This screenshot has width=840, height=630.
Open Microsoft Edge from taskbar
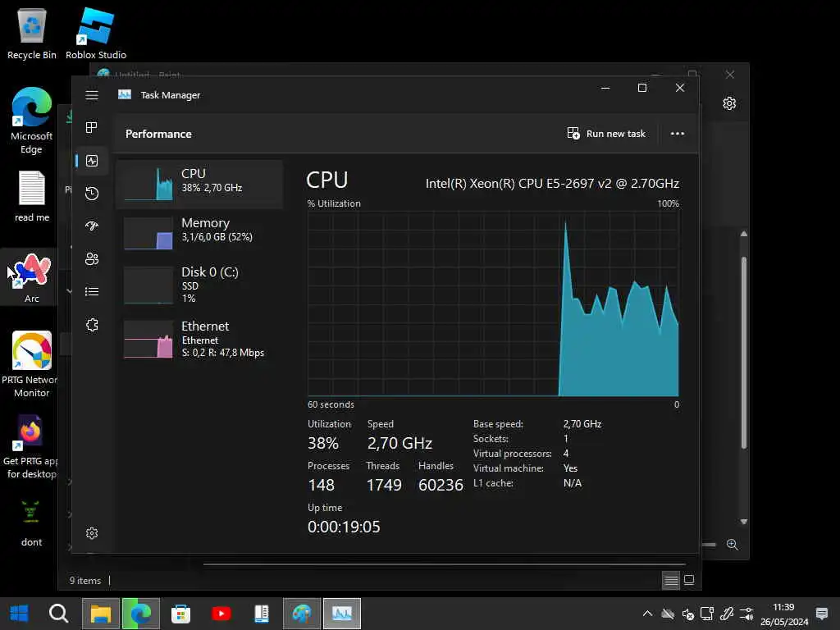pyautogui.click(x=141, y=614)
